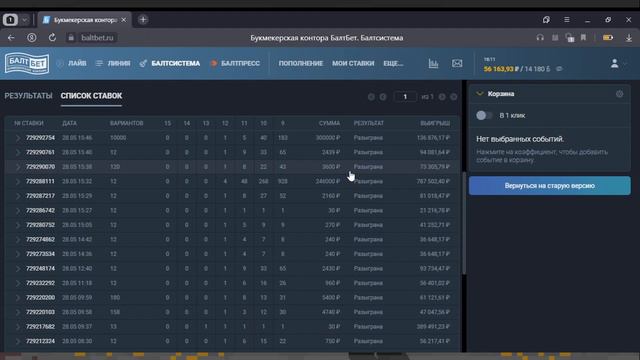Expand bet 729290761 row
Viewport: 640px width, 360px height.
pyautogui.click(x=18, y=153)
